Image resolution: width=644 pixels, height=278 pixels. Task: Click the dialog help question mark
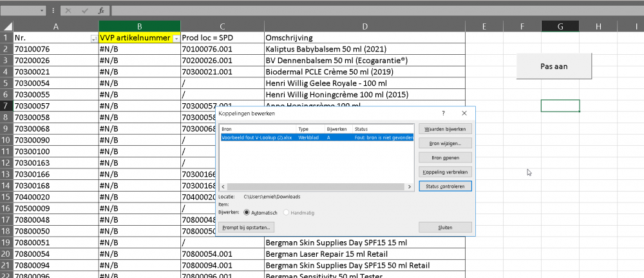(443, 113)
